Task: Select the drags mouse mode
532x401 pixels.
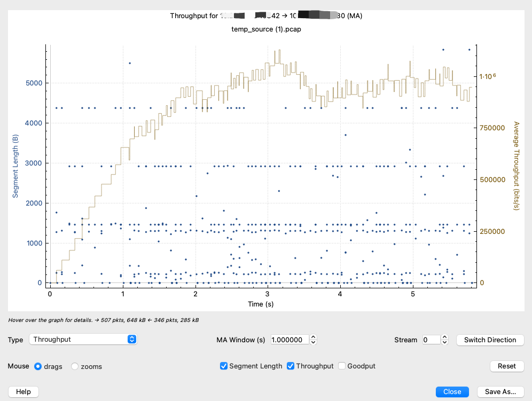Action: tap(38, 366)
